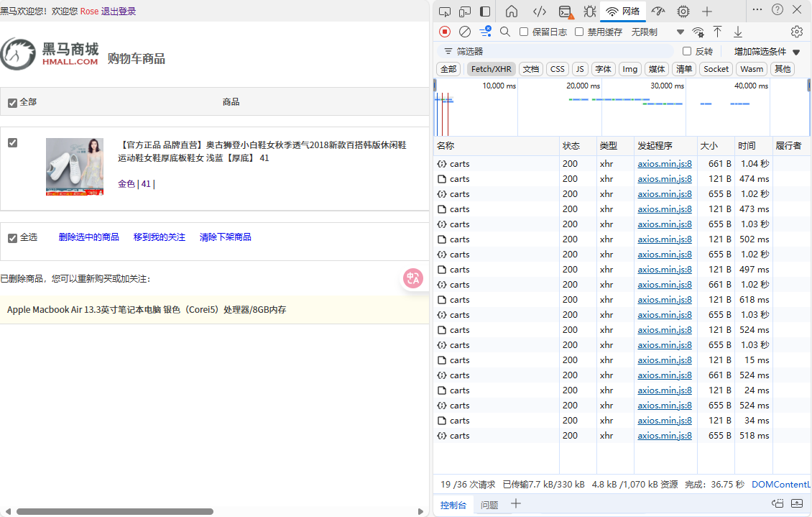Enable the 禁用缓存 checkbox

pyautogui.click(x=579, y=32)
